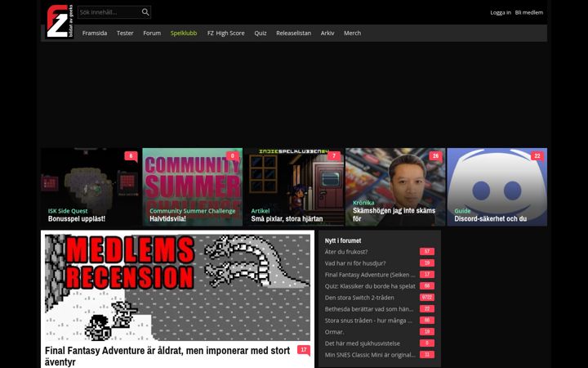
Task: Click the "Logga in" link
Action: pos(501,12)
